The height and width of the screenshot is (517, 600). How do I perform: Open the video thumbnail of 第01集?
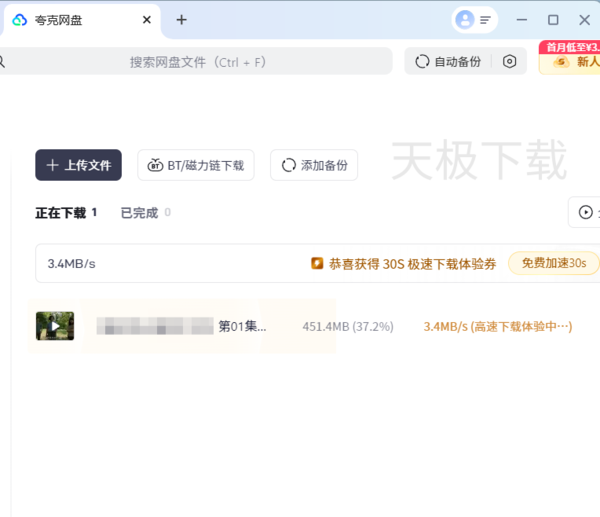[x=55, y=326]
